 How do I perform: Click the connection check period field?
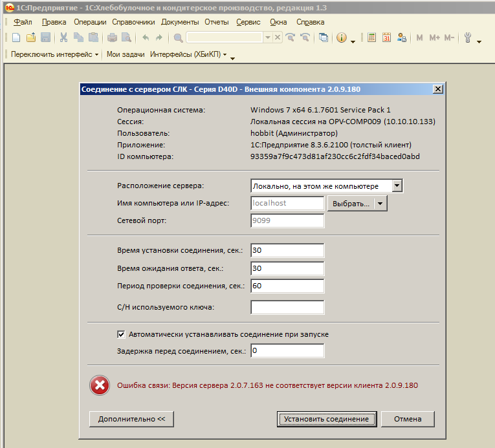pos(287,286)
